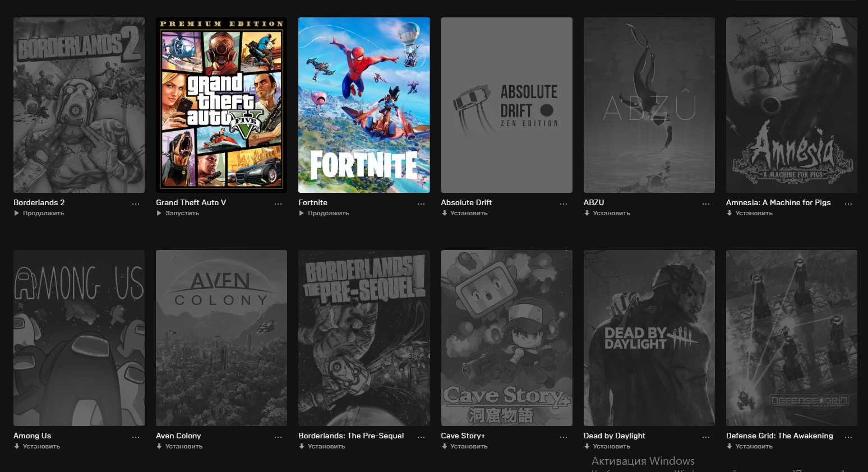Show more options for Aven Colony
This screenshot has height=472, width=868.
coord(278,437)
